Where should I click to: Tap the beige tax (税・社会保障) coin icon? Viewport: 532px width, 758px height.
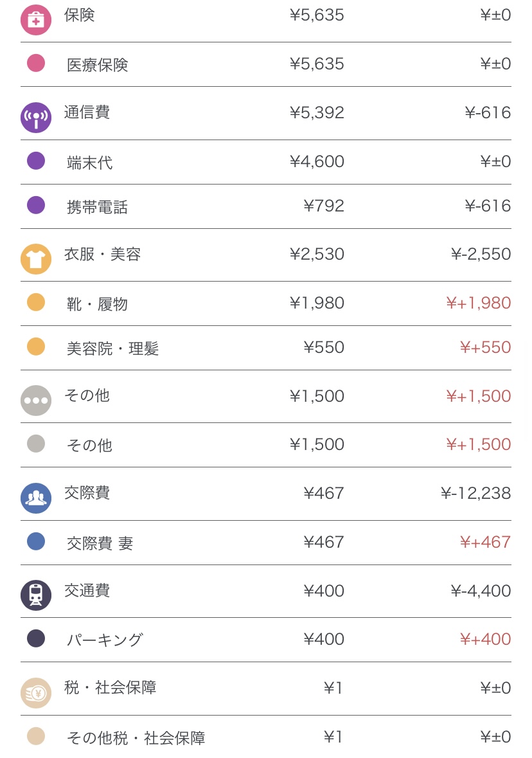(x=36, y=692)
